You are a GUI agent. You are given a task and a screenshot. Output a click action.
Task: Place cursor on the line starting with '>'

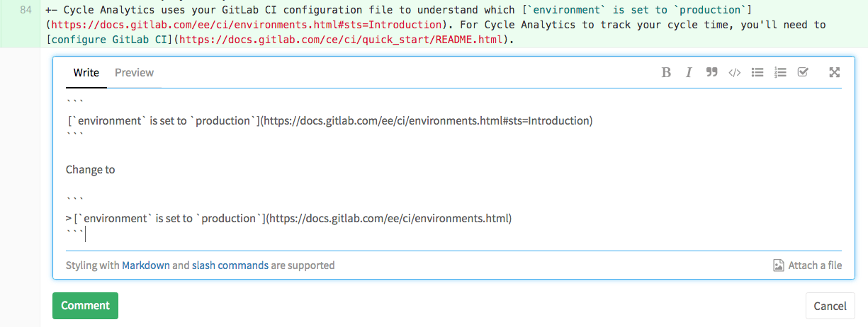coord(288,219)
